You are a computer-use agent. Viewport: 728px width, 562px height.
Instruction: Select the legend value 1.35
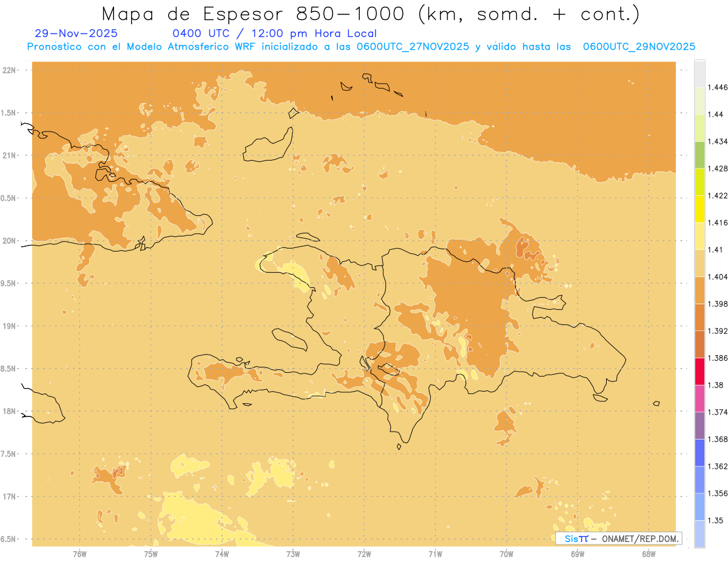tap(716, 520)
